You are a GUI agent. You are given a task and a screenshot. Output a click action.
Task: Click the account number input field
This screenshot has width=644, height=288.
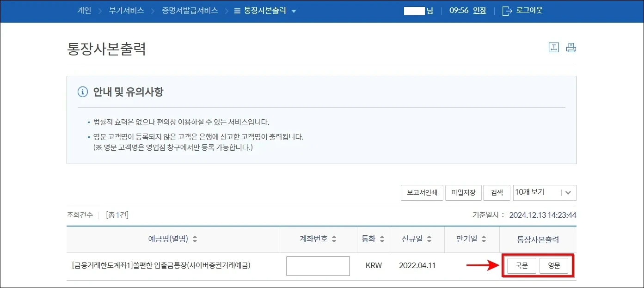coord(318,265)
